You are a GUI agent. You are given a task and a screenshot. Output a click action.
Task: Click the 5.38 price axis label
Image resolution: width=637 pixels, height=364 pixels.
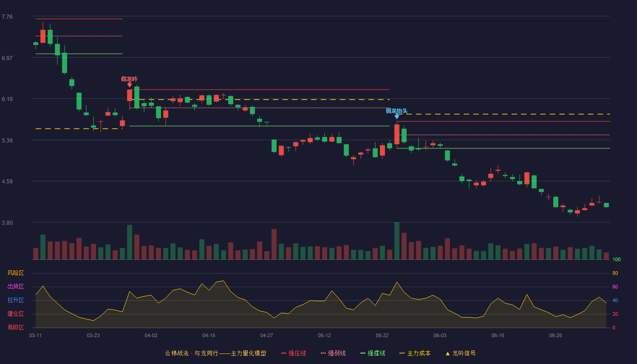point(7,141)
